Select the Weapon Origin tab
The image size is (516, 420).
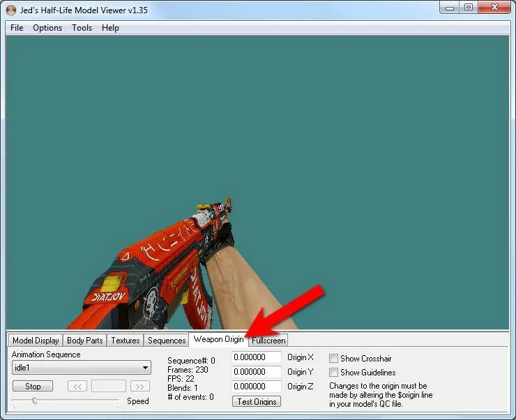click(x=218, y=339)
